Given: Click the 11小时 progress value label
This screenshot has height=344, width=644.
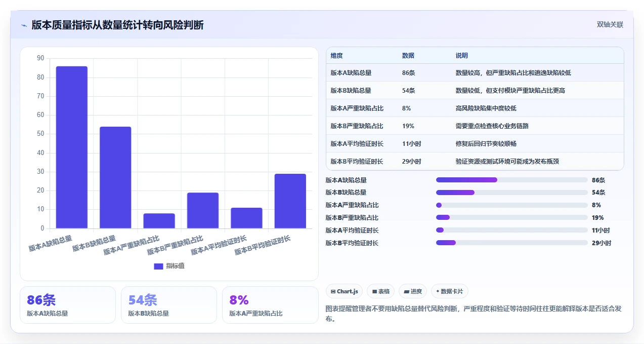Looking at the screenshot, I should click(601, 231).
